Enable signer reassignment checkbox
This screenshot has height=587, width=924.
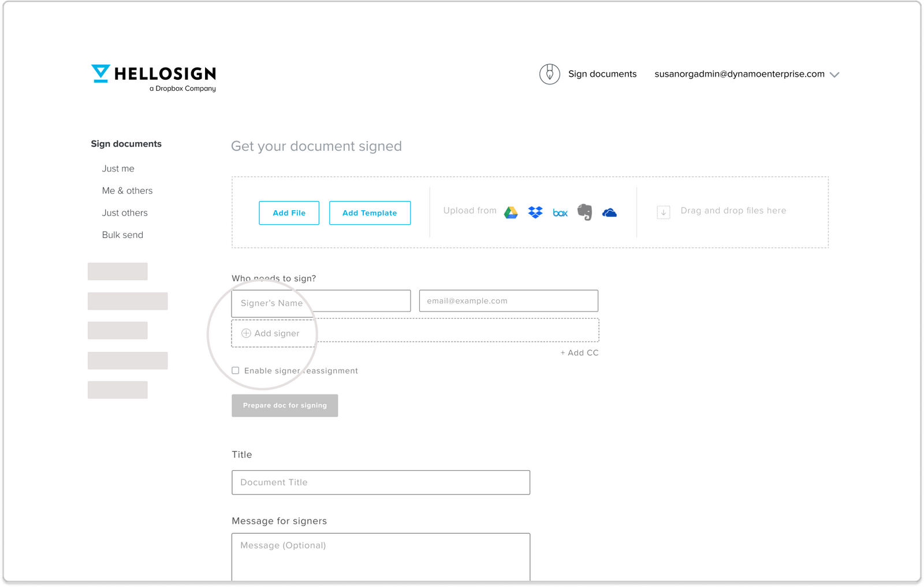(x=236, y=370)
